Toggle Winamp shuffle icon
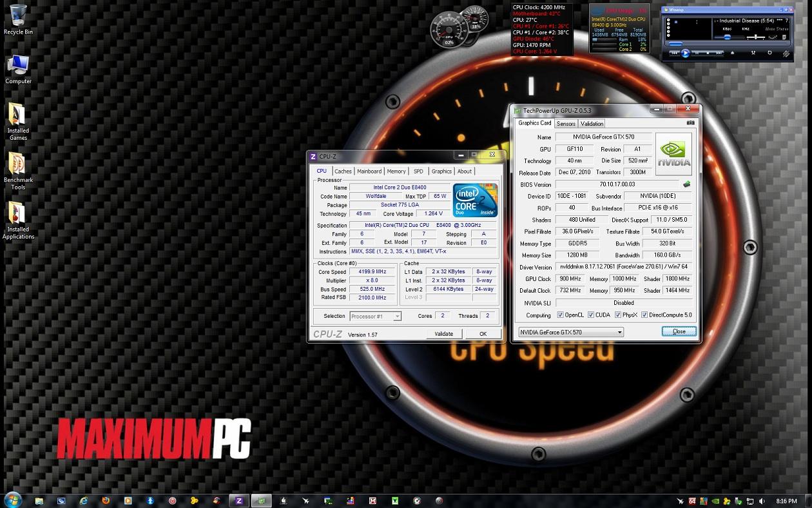Screen dimensions: 812x508 pos(753,53)
